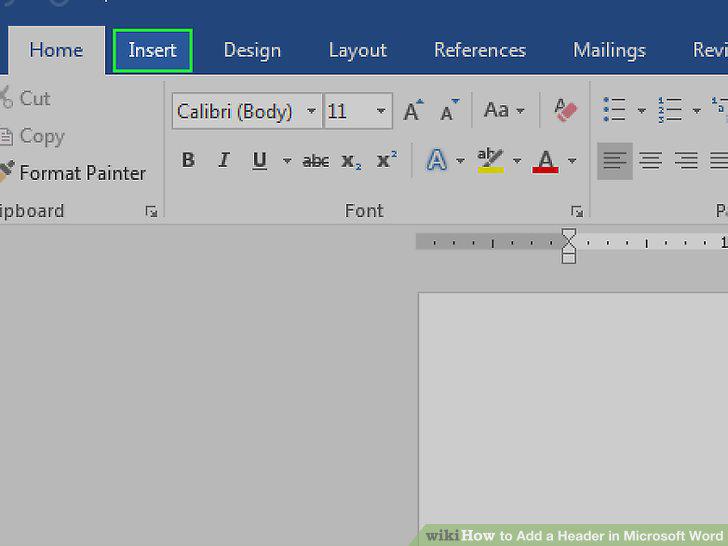This screenshot has width=728, height=546.
Task: Apply bullet list formatting
Action: click(614, 110)
